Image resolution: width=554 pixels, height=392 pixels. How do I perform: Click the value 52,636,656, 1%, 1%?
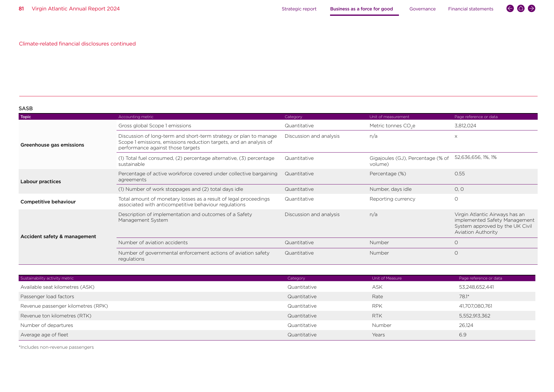tap(475, 157)
